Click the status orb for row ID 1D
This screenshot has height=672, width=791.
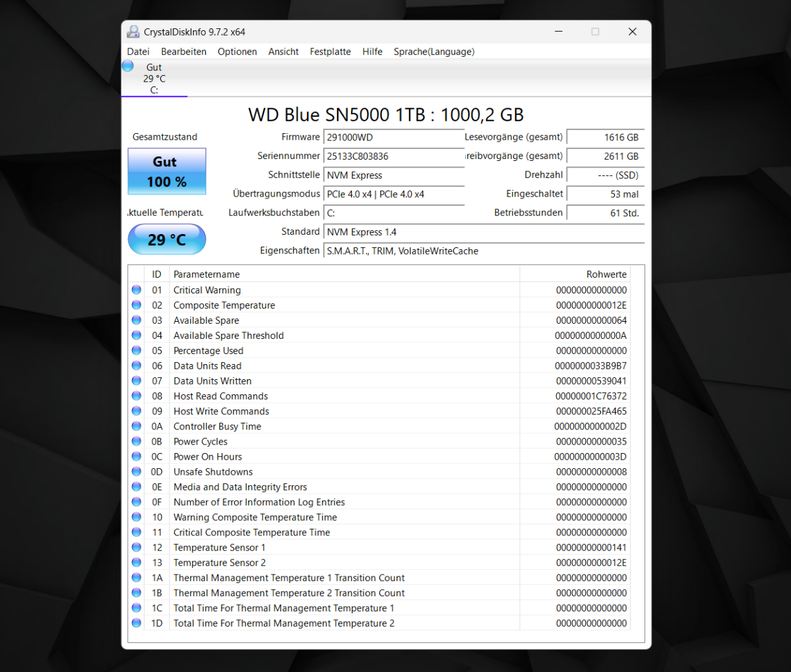136,623
